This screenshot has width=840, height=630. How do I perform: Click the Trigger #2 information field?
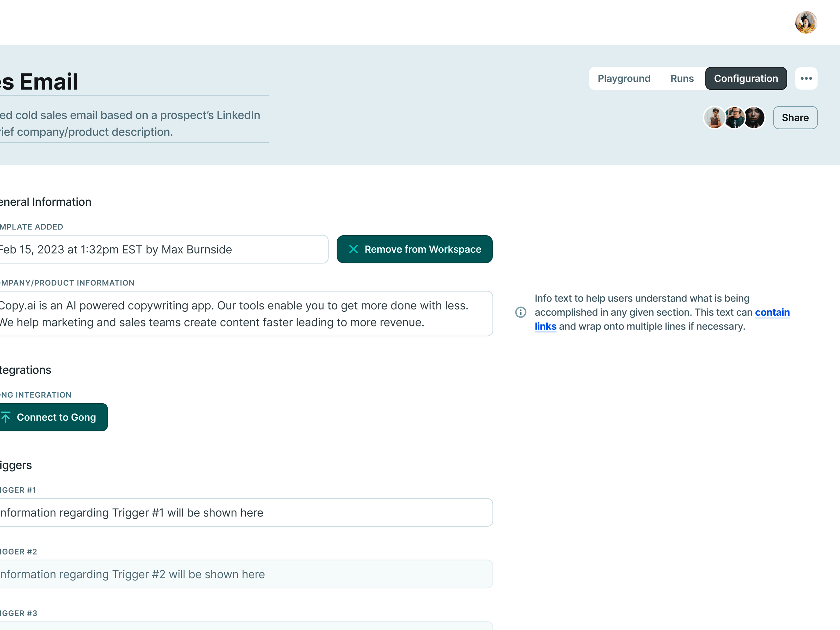246,574
